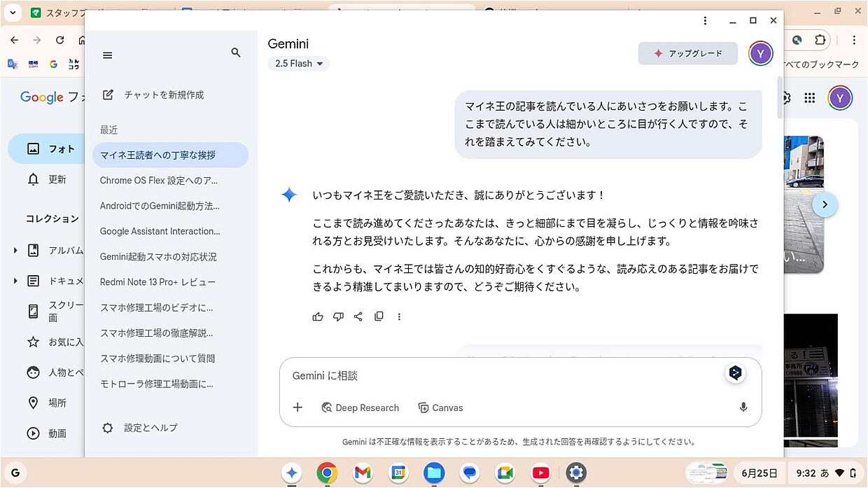The image size is (868, 488).
Task: Select the Canvas option
Action: coord(440,407)
